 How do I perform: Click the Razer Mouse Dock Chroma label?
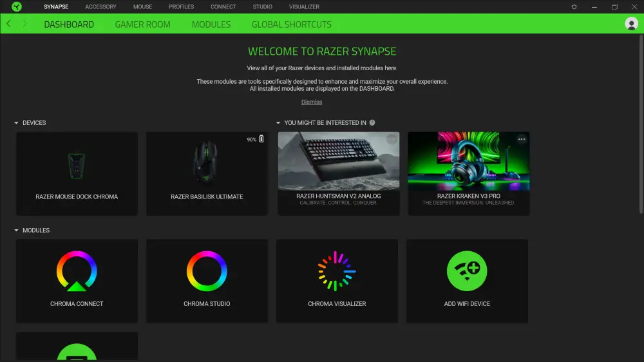77,197
